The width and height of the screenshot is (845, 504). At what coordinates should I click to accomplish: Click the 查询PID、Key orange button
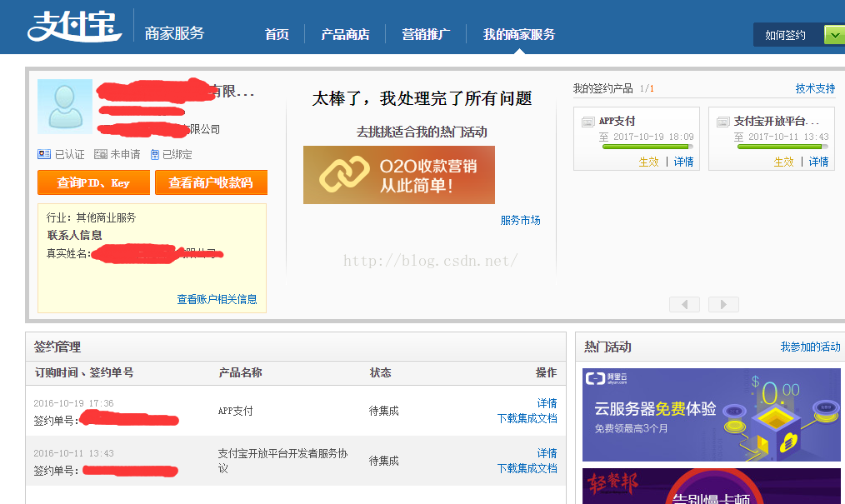click(x=94, y=182)
